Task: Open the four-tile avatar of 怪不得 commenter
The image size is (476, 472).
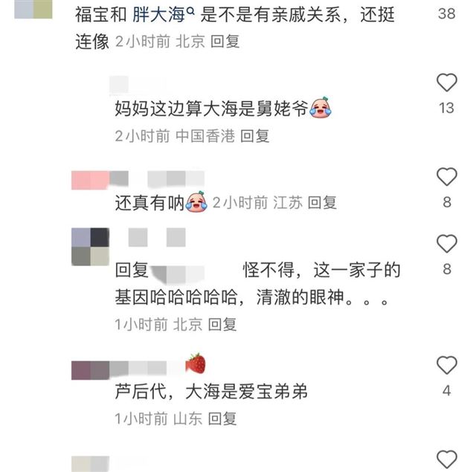Action: (x=90, y=247)
